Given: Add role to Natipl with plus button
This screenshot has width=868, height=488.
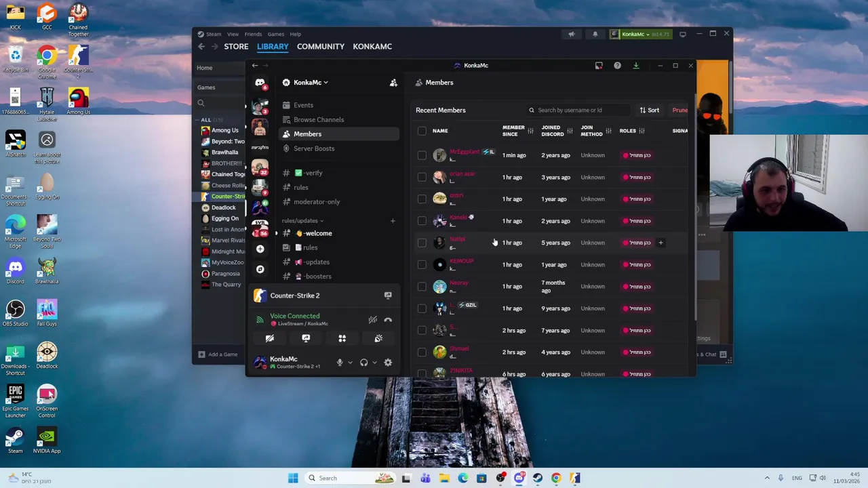Looking at the screenshot, I should (660, 243).
